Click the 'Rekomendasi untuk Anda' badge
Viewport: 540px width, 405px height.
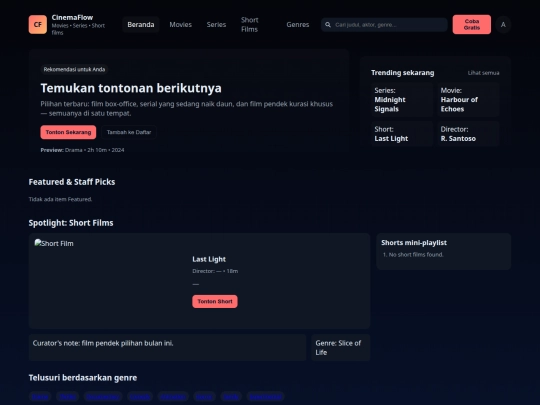[x=74, y=69]
